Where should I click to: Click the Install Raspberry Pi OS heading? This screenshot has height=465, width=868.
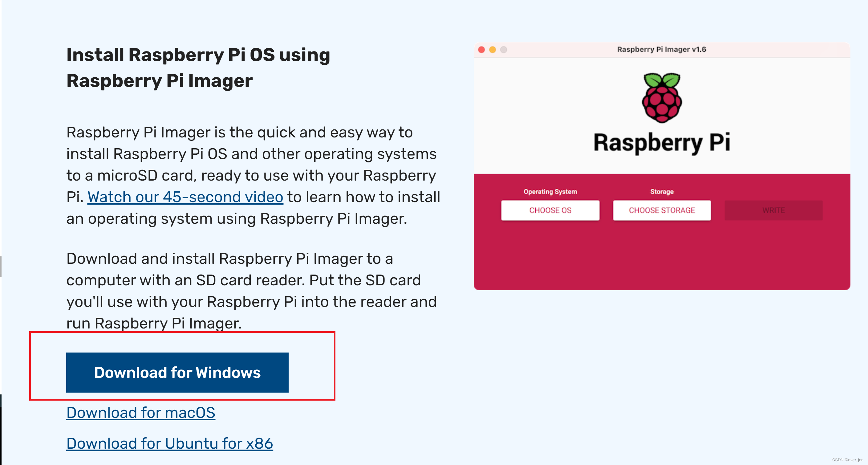198,67
